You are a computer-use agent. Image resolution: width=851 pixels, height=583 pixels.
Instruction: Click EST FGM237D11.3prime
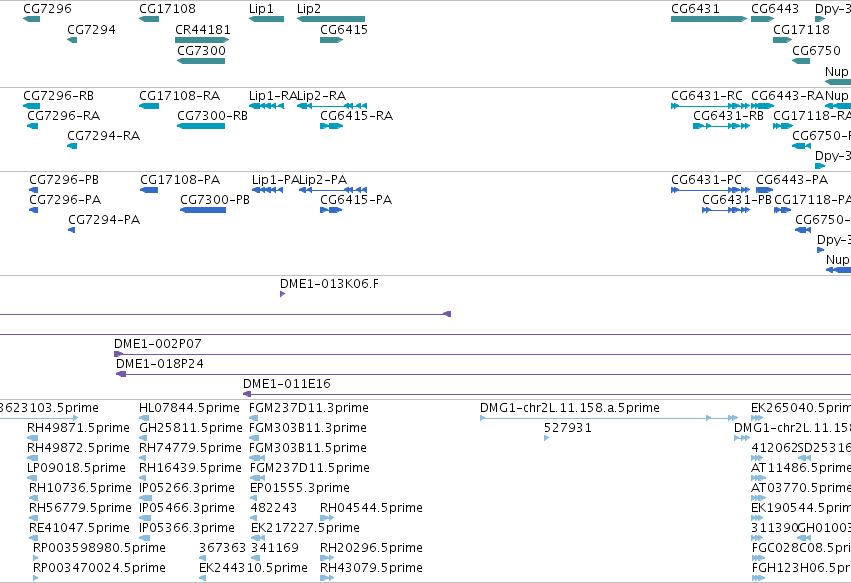pyautogui.click(x=253, y=418)
